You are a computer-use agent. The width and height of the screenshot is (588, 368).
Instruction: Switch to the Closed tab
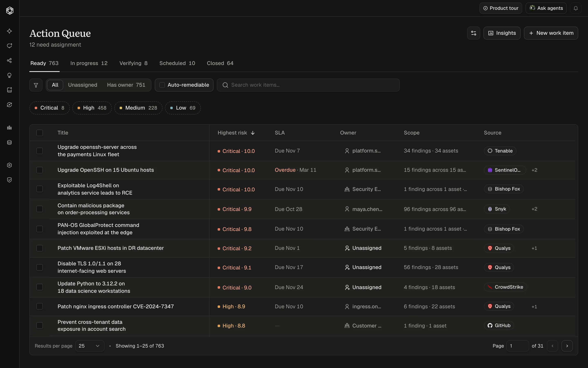point(220,63)
